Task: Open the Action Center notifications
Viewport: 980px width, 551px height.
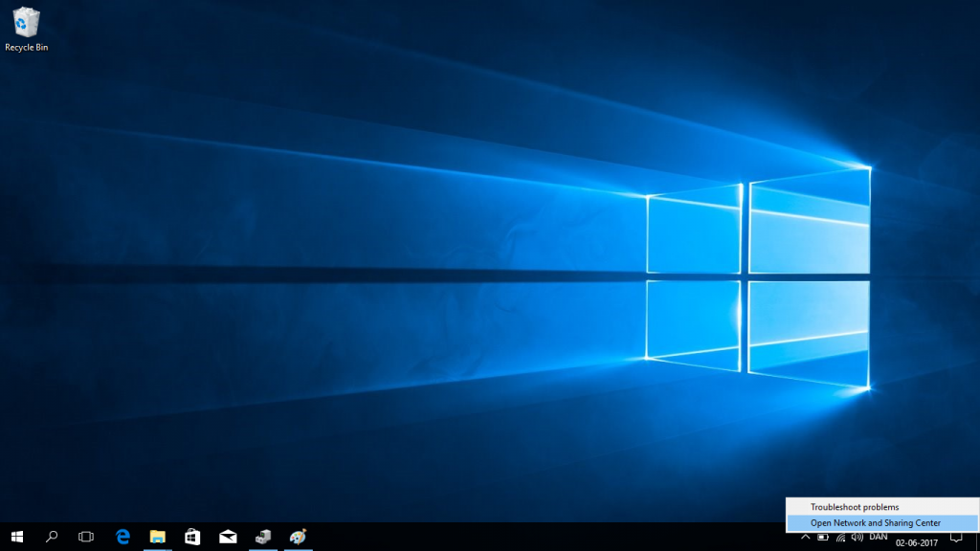Action: (956, 538)
